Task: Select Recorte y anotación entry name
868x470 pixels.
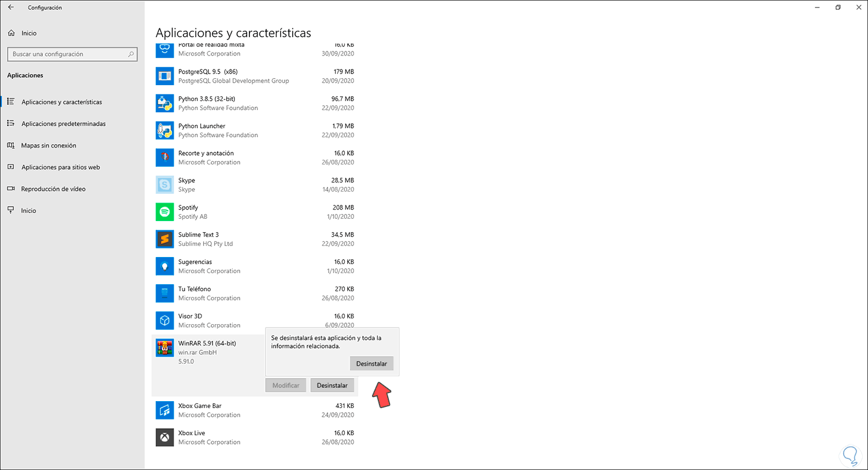Action: [x=206, y=153]
